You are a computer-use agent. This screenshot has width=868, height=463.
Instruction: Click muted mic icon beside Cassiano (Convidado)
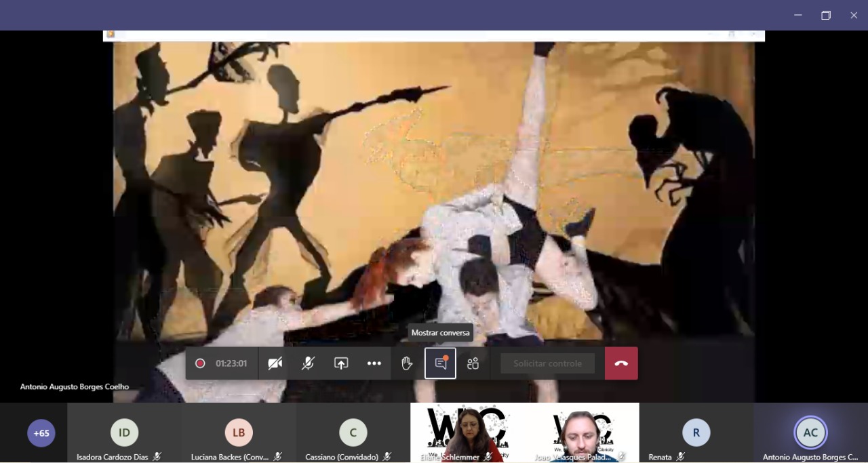tap(387, 457)
